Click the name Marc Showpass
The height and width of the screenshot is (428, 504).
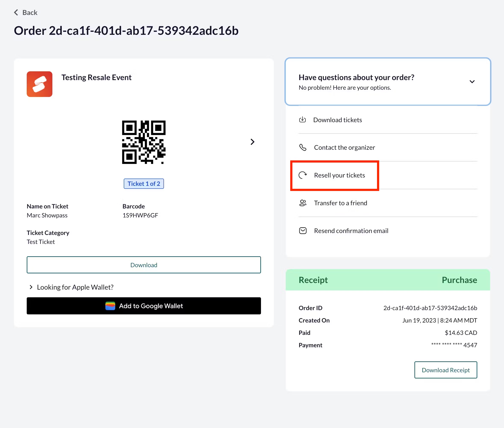[47, 215]
